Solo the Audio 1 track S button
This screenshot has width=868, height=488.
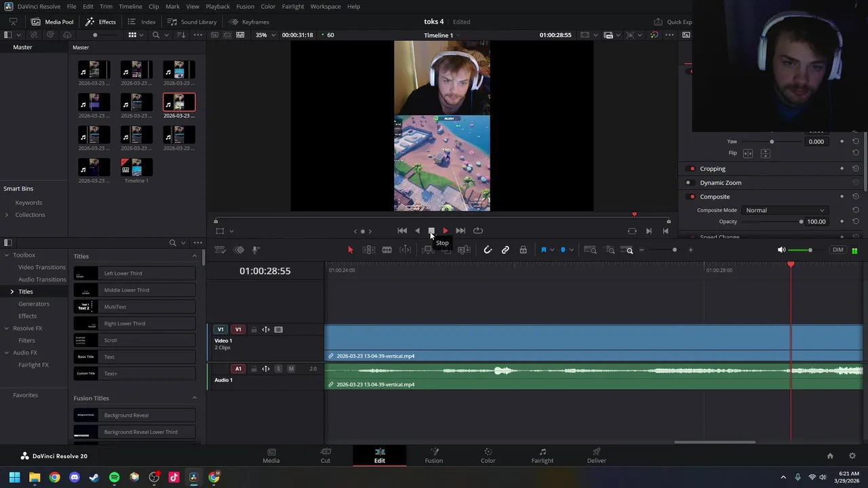tap(278, 369)
